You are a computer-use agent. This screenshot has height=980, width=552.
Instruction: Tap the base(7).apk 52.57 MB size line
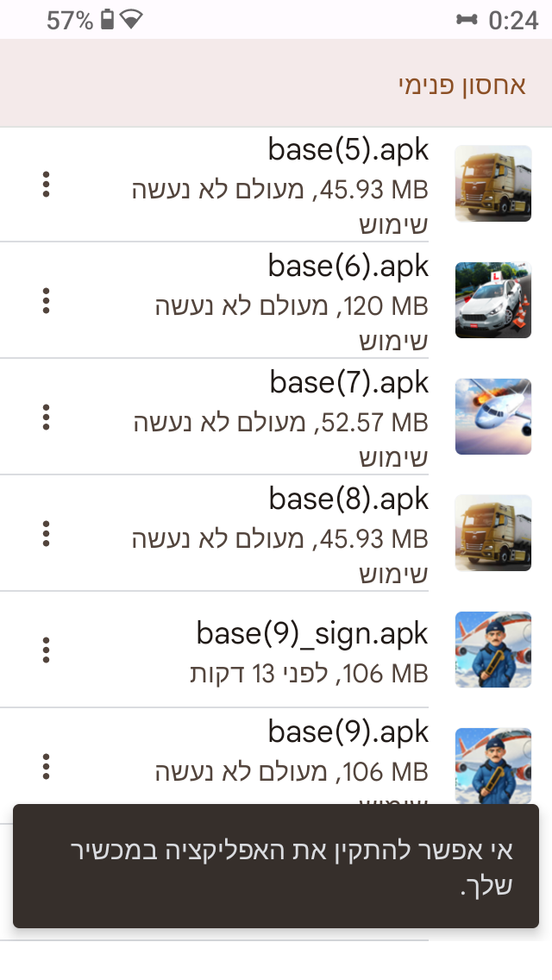[x=281, y=423]
